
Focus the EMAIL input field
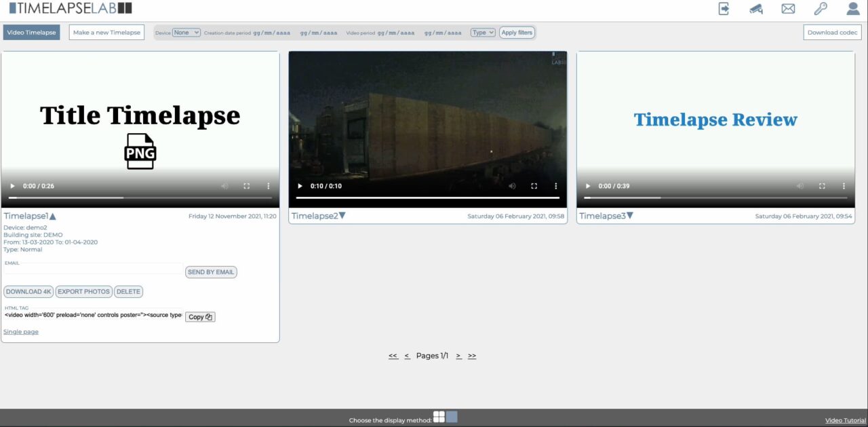pyautogui.click(x=93, y=270)
